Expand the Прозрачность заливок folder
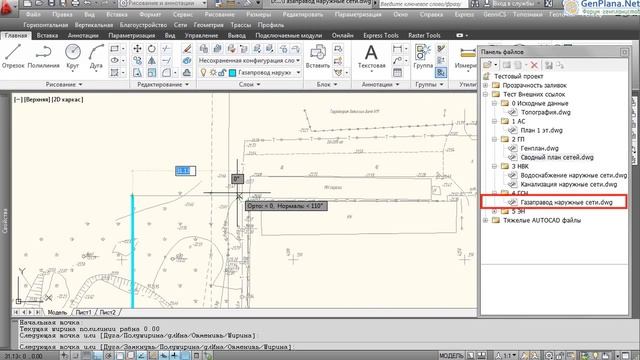 click(486, 85)
